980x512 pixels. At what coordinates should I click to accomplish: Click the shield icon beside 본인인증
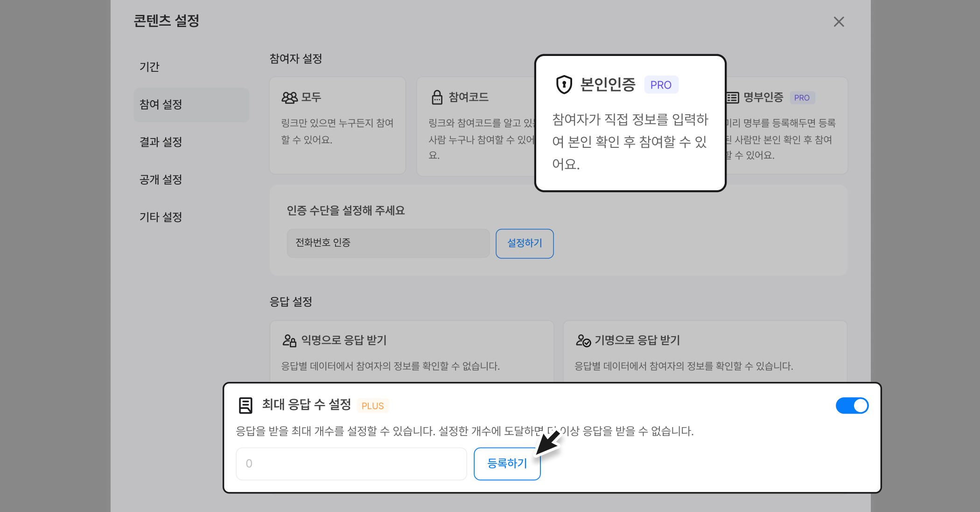point(564,85)
